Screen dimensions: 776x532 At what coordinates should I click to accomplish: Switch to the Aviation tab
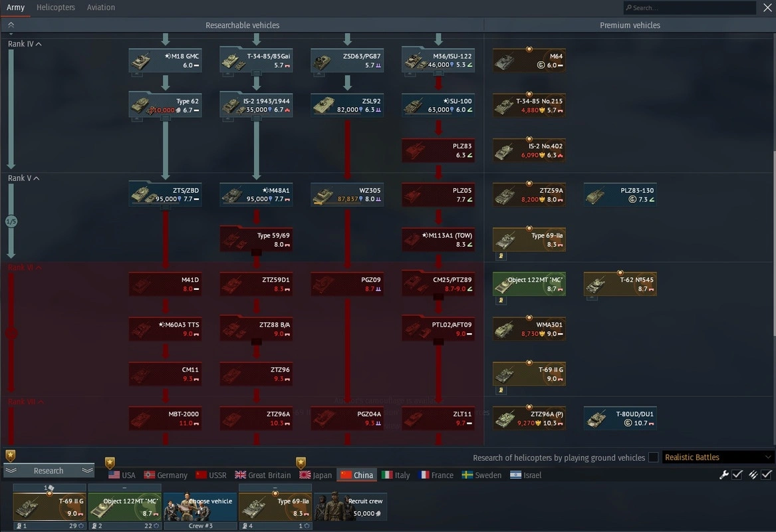click(101, 7)
